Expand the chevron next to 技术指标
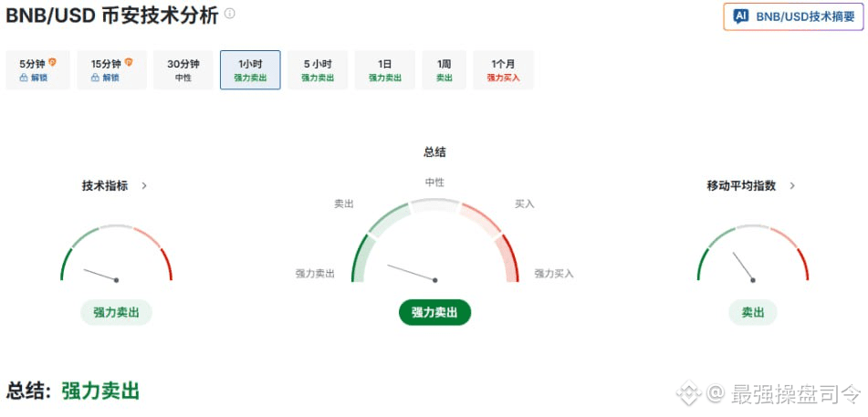Screen dimensions: 868x417 (144, 186)
